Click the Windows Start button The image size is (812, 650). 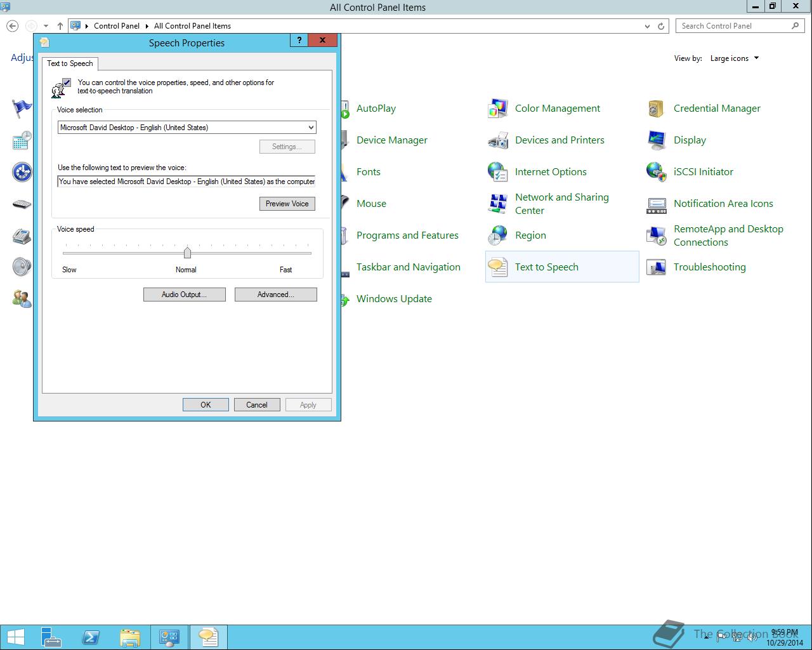[15, 637]
